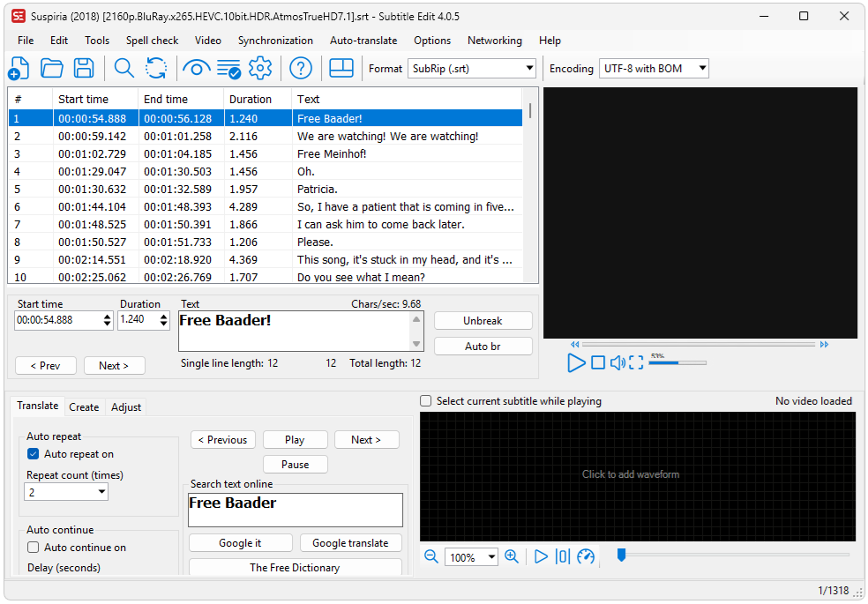Image resolution: width=868 pixels, height=604 pixels.
Task: Open Settings gear icon in toolbar
Action: tap(260, 69)
